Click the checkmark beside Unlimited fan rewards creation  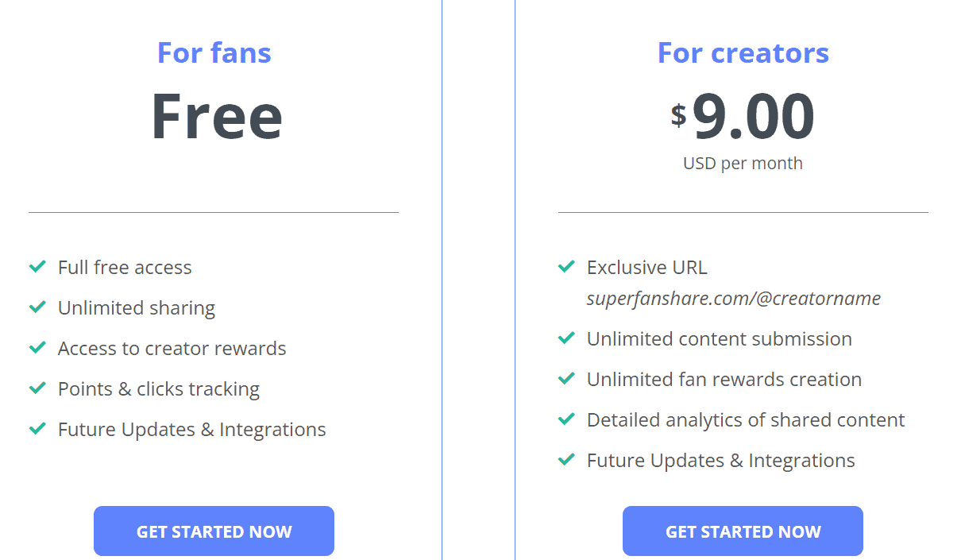pyautogui.click(x=565, y=379)
